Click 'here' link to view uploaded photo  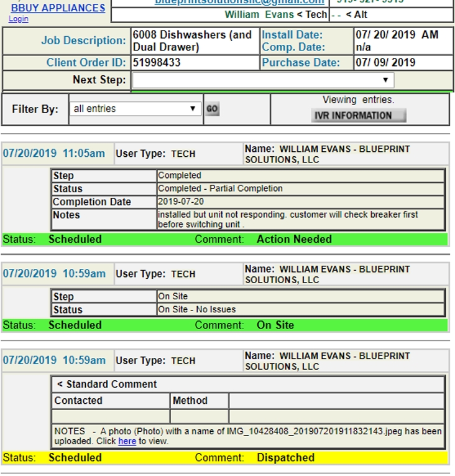click(127, 441)
